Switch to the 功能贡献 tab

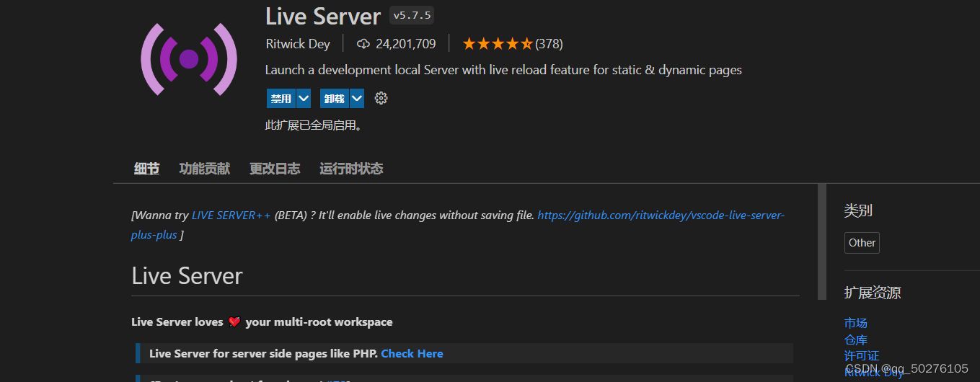[205, 169]
